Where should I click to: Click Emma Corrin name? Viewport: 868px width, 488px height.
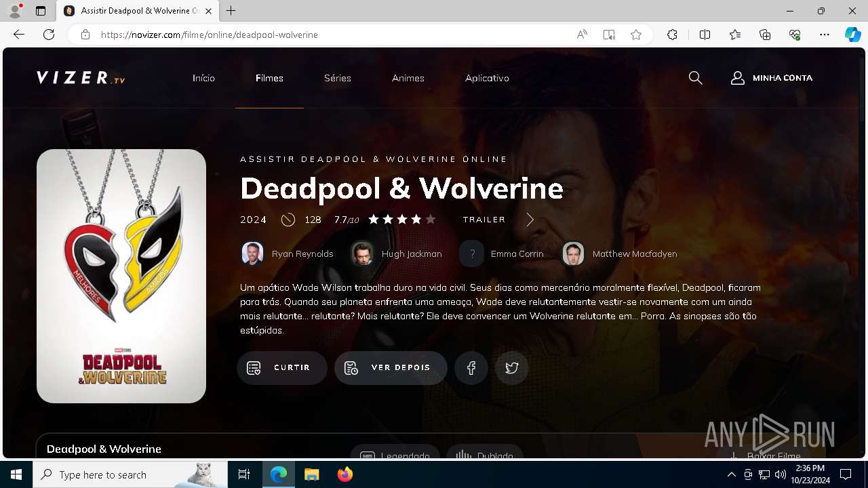(517, 253)
